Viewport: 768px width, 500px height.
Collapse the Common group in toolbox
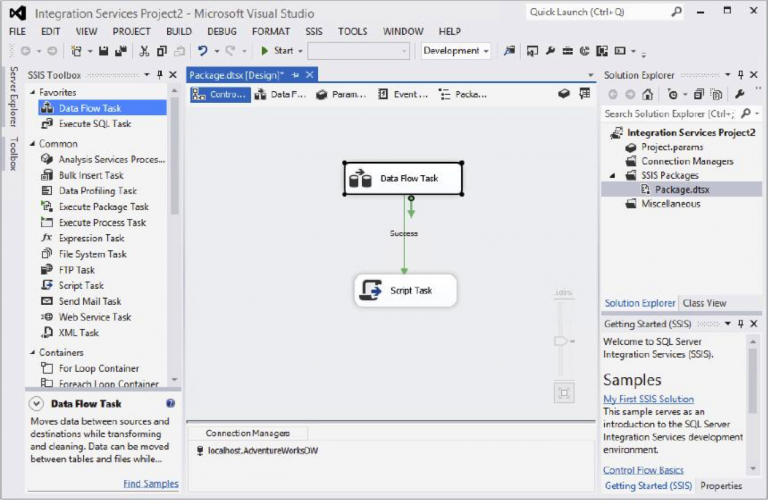pyautogui.click(x=33, y=143)
